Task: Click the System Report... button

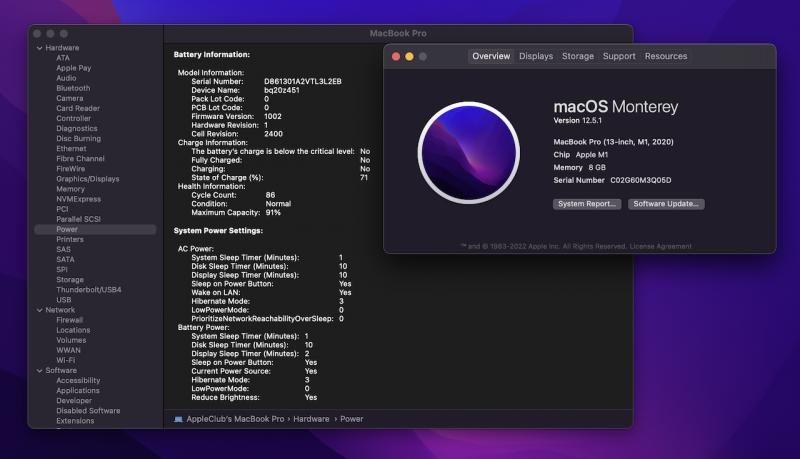Action: 587,204
